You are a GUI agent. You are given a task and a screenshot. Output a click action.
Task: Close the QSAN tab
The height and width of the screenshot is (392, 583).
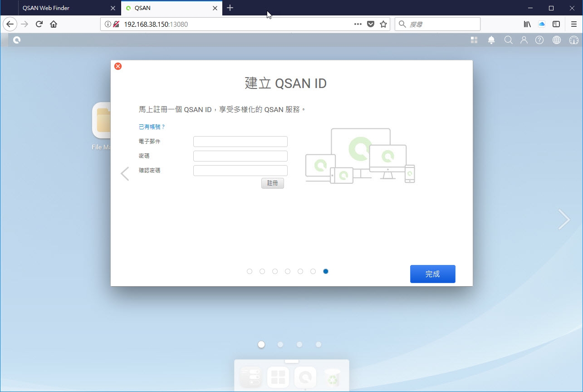coord(216,8)
